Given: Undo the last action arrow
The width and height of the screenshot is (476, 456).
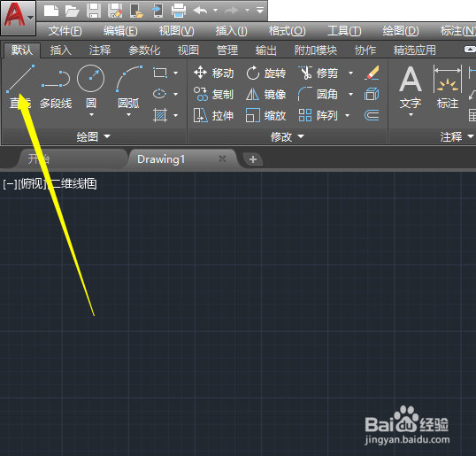Looking at the screenshot, I should [200, 11].
